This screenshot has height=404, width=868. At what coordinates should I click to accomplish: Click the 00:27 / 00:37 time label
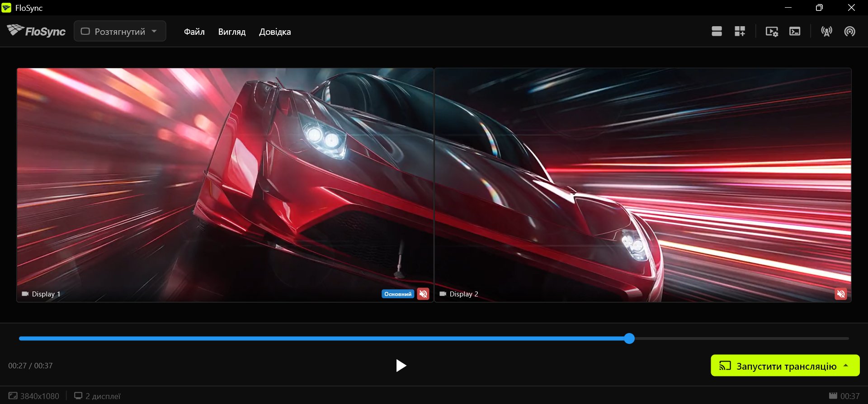(30, 366)
